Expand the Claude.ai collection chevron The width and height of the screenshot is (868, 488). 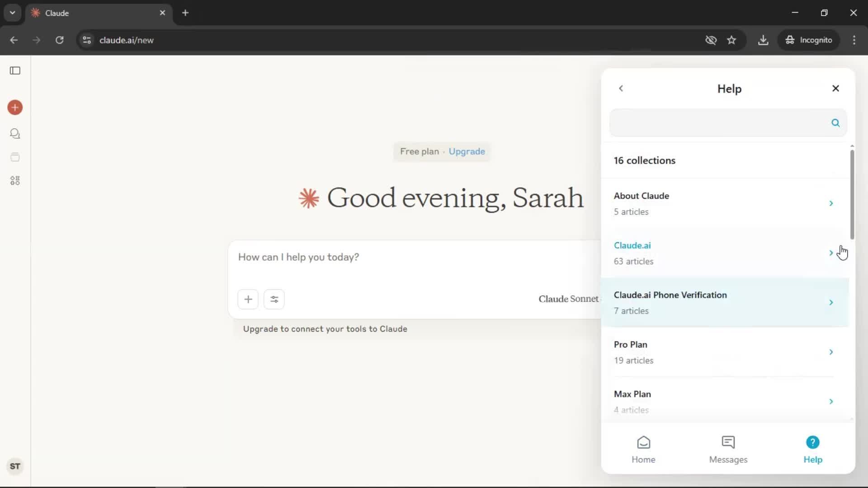[x=831, y=253]
